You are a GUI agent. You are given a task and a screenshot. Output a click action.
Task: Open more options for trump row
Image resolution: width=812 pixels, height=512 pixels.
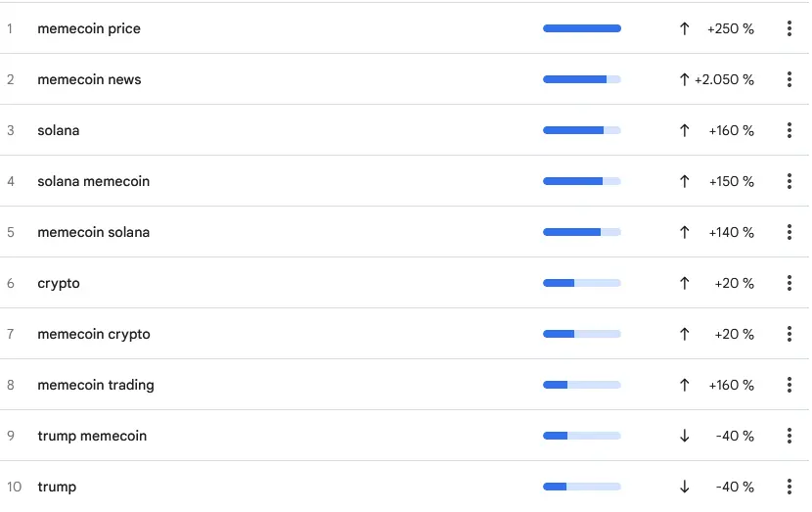click(x=789, y=487)
